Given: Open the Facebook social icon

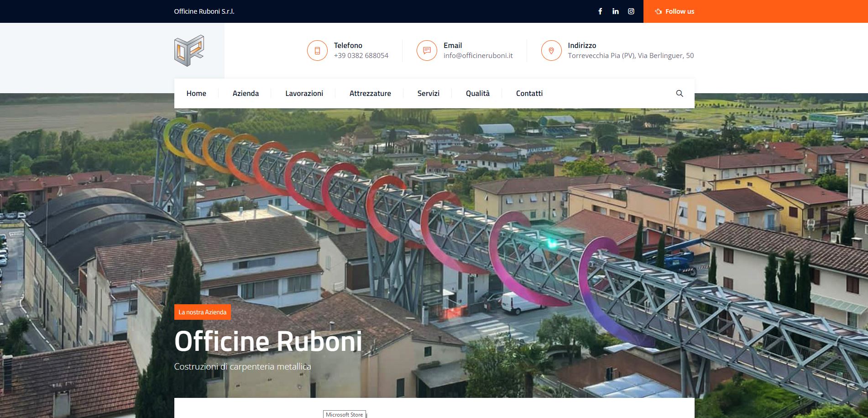Looking at the screenshot, I should pyautogui.click(x=600, y=11).
